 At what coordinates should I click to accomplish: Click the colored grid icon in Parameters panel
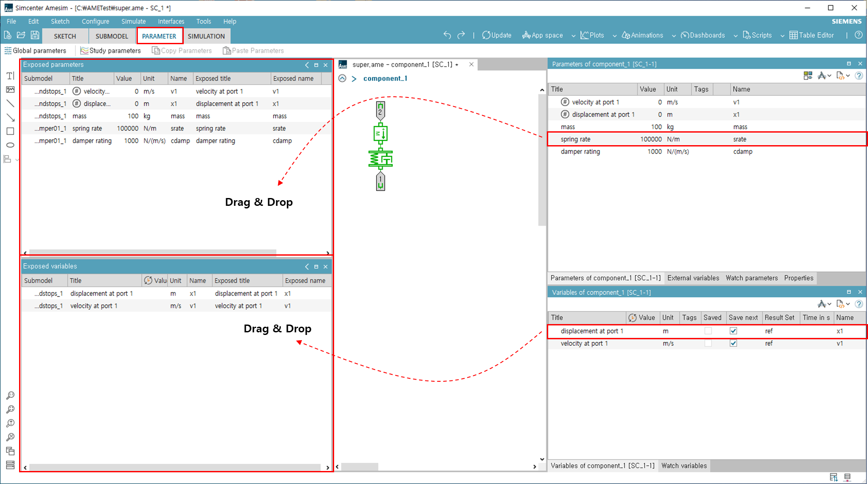click(808, 76)
